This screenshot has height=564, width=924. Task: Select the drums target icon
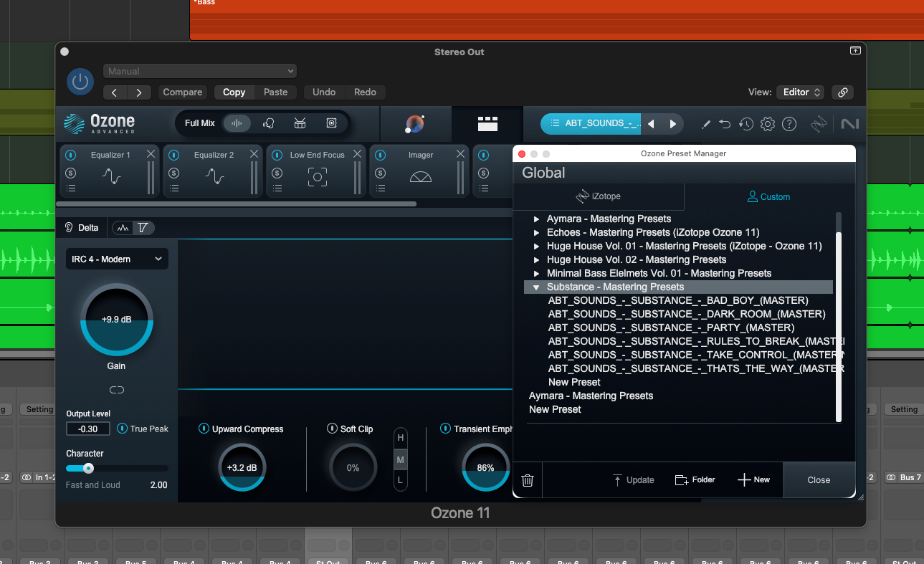[x=300, y=123]
